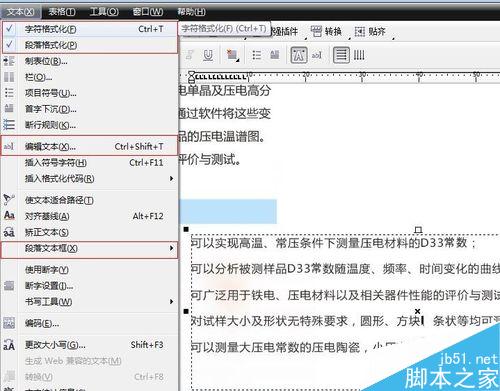Open the 表格(T) menu

[62, 12]
